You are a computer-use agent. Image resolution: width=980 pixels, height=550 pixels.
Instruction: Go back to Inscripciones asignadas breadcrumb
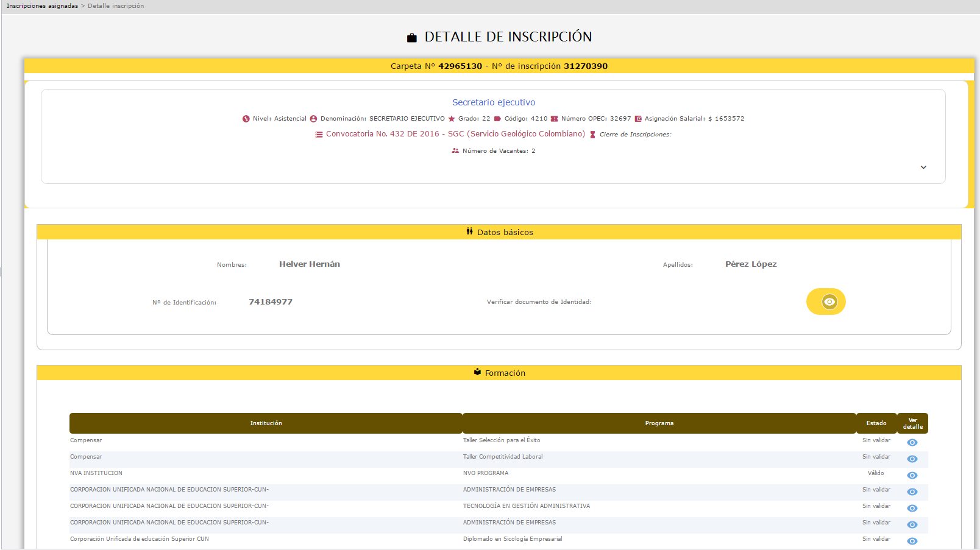tap(42, 6)
